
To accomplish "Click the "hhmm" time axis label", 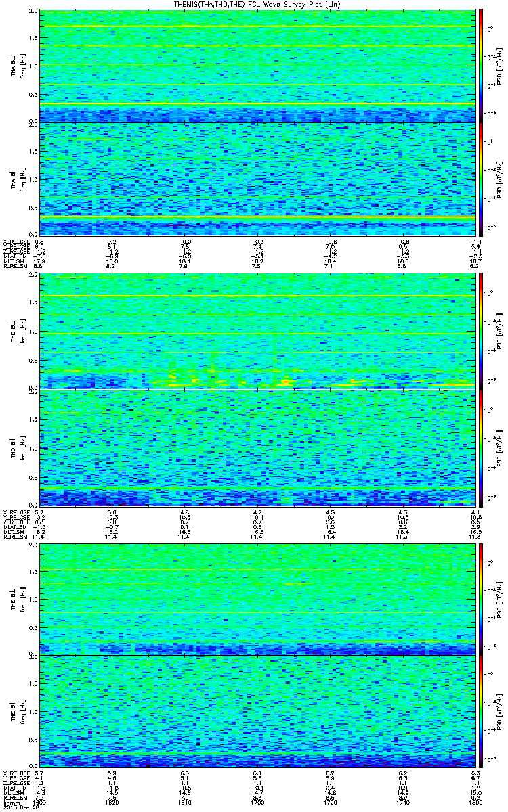I will coord(11,803).
